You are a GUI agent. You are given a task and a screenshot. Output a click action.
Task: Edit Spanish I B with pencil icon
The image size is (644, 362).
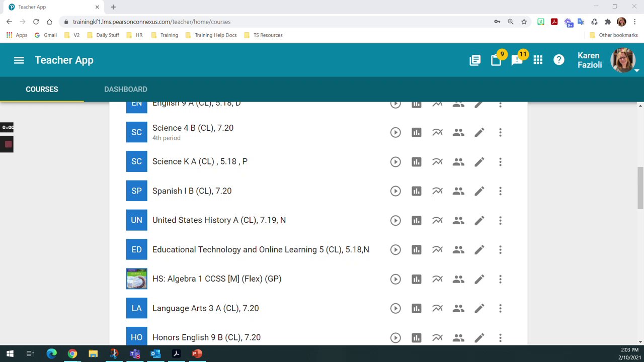[x=479, y=191]
